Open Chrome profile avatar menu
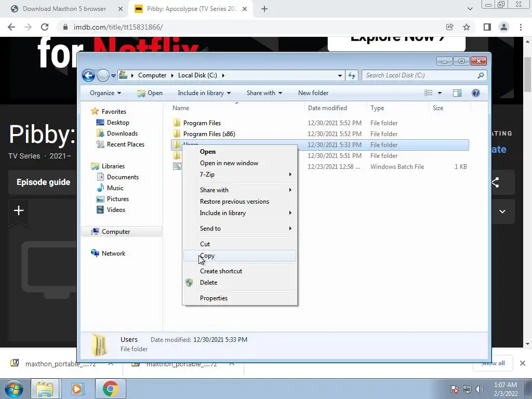Viewport: 532px width, 399px height. coord(504,27)
